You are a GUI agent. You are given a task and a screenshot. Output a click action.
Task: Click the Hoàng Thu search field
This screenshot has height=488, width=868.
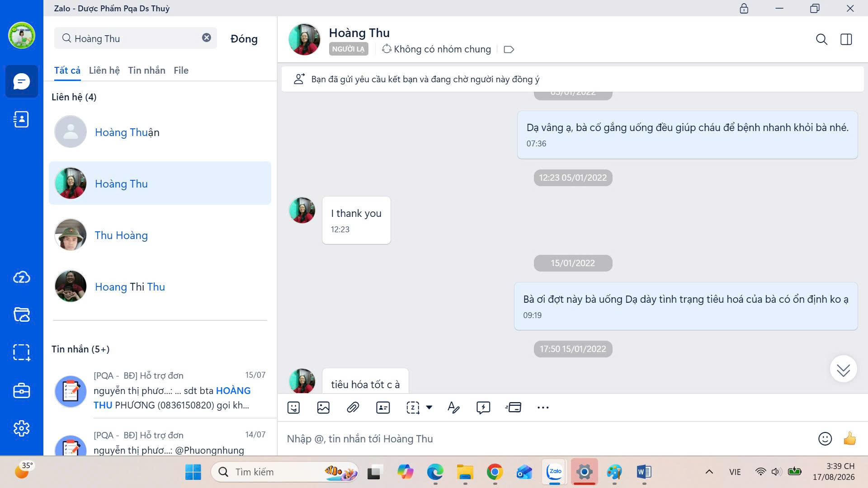click(x=136, y=38)
